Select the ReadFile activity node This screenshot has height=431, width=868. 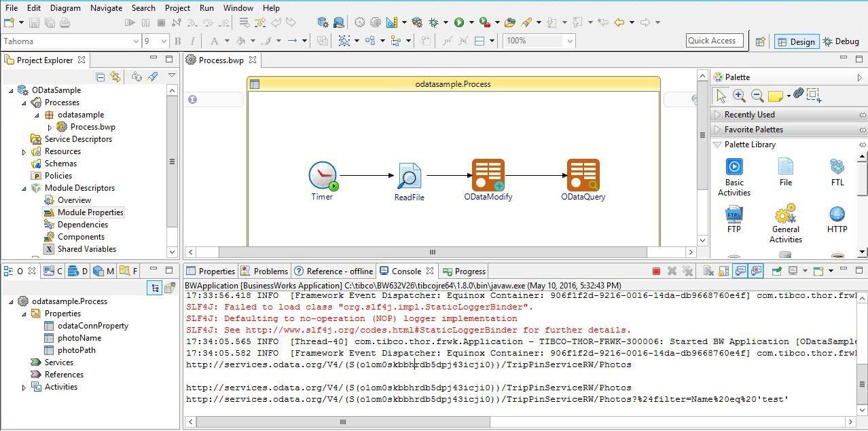(409, 176)
